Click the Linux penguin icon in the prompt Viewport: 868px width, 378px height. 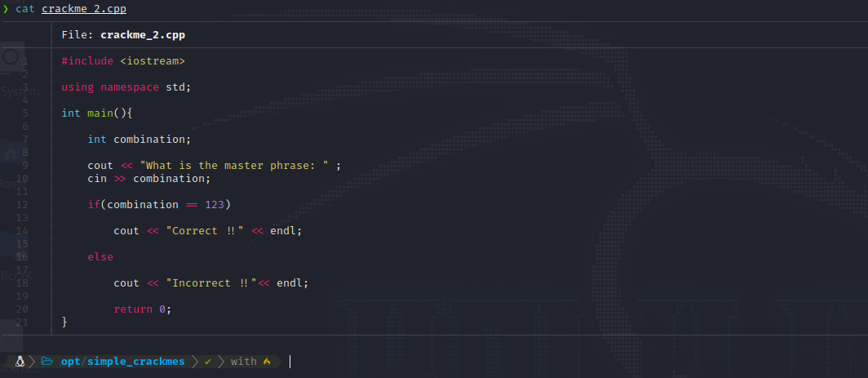pyautogui.click(x=20, y=361)
